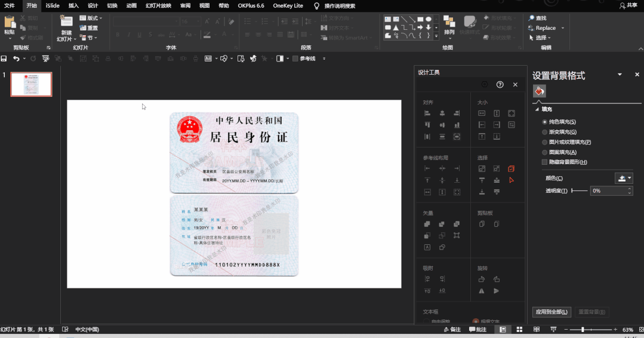
Task: Click the 重置 reset slide button
Action: click(89, 28)
